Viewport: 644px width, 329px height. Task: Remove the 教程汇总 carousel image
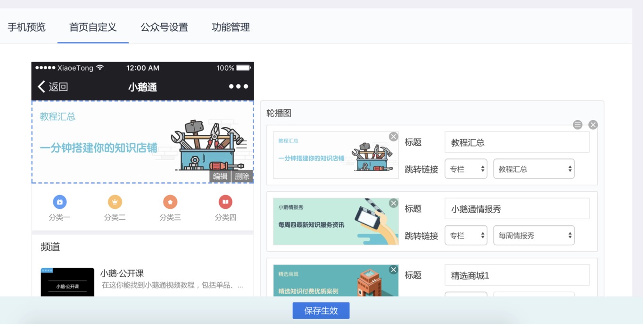[393, 137]
